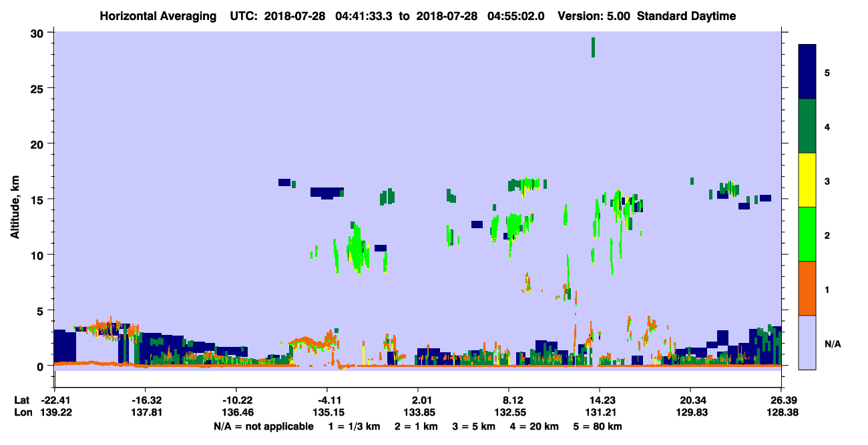Click the isolated green feature near 29 km altitude

(593, 47)
